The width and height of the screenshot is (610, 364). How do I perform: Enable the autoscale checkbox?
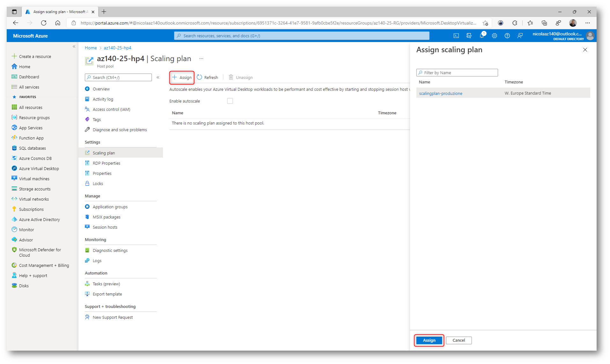click(230, 101)
